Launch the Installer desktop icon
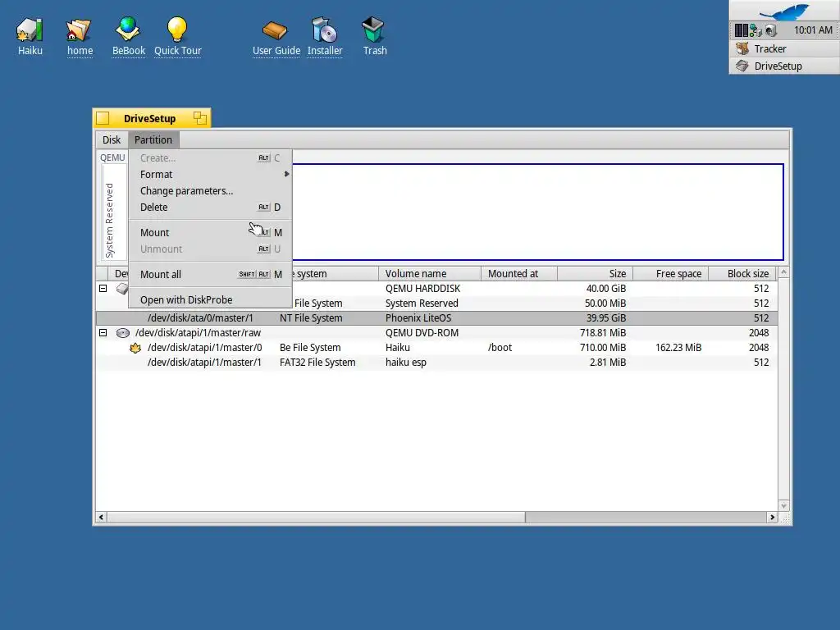Screen dimensions: 840x630 point(324,30)
